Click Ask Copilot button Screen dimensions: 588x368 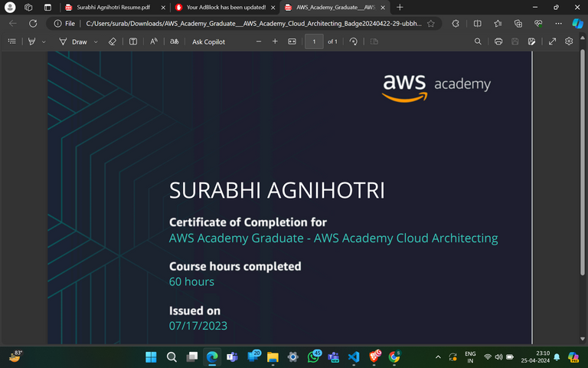(x=208, y=41)
